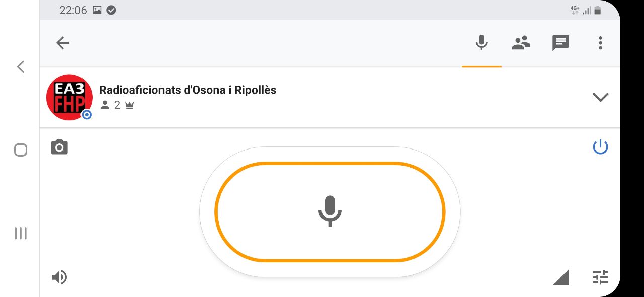Tap the blue status dot on avatar
This screenshot has width=644, height=297.
(87, 115)
